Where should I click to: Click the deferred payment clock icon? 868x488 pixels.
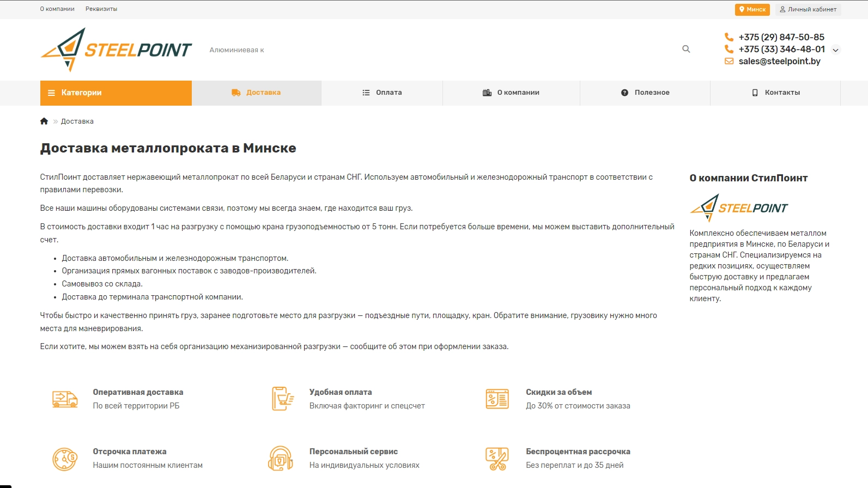point(65,459)
